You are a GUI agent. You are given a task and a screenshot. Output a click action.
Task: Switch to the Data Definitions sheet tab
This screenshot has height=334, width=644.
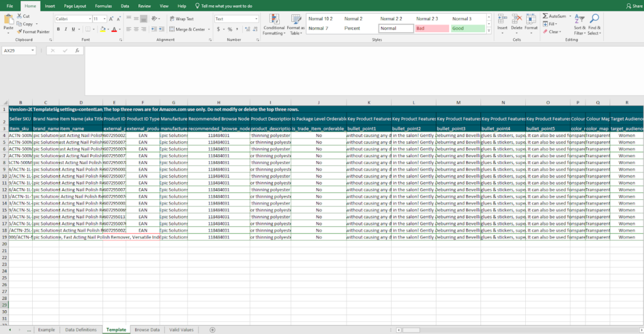coord(81,330)
